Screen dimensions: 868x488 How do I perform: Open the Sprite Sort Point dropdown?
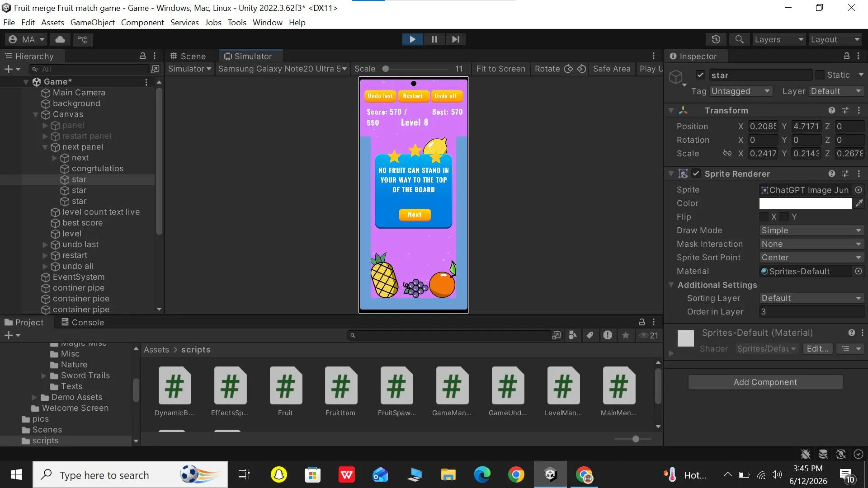click(x=811, y=258)
